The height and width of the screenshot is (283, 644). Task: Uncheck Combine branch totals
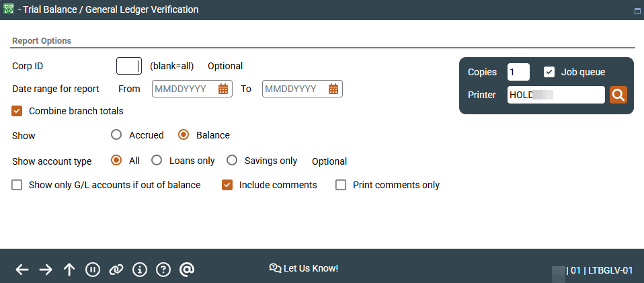pyautogui.click(x=17, y=111)
